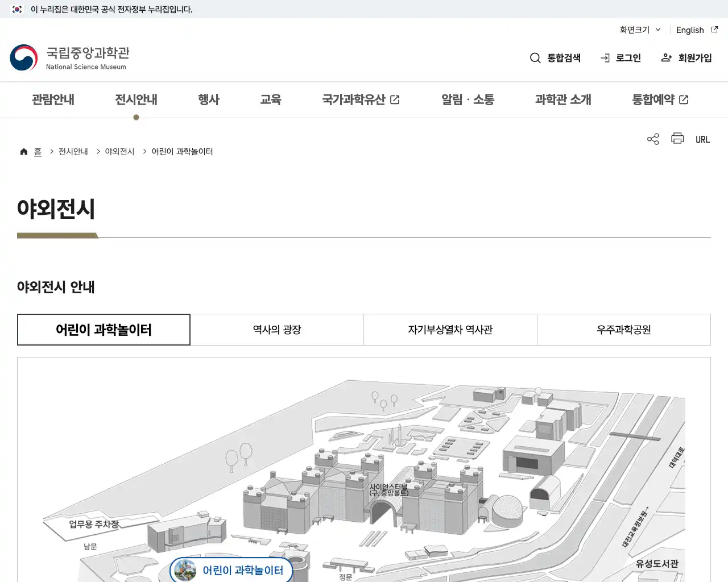This screenshot has height=582, width=728.
Task: Select the 우주과학공원 tab
Action: 624,330
